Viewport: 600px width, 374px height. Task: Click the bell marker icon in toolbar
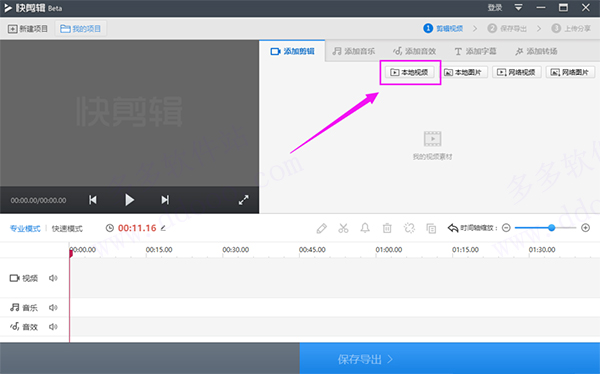pos(365,228)
